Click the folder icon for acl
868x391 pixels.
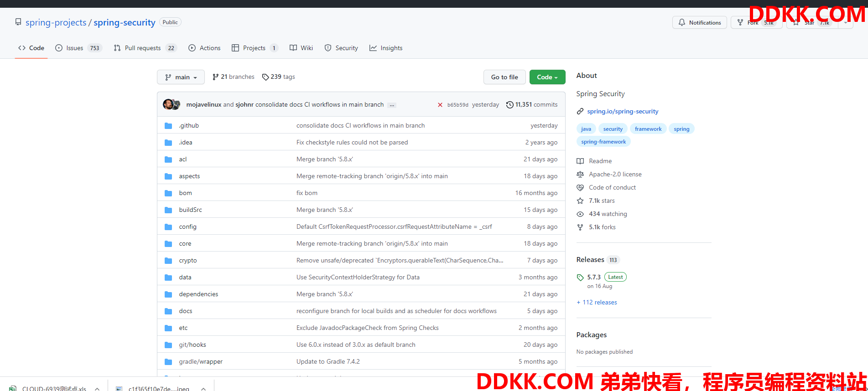point(168,159)
